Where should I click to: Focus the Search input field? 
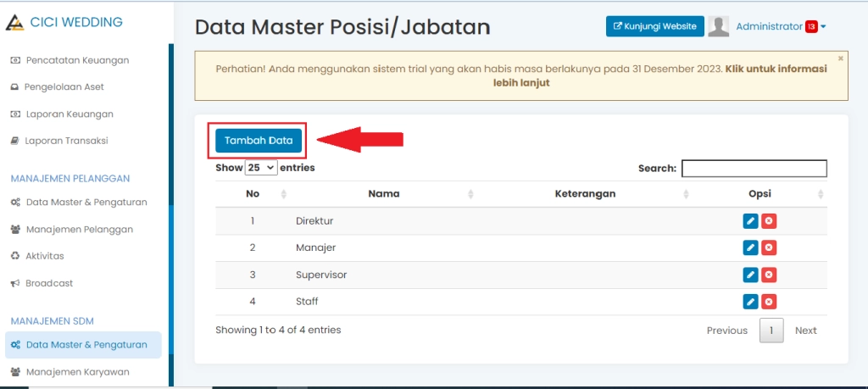point(754,168)
